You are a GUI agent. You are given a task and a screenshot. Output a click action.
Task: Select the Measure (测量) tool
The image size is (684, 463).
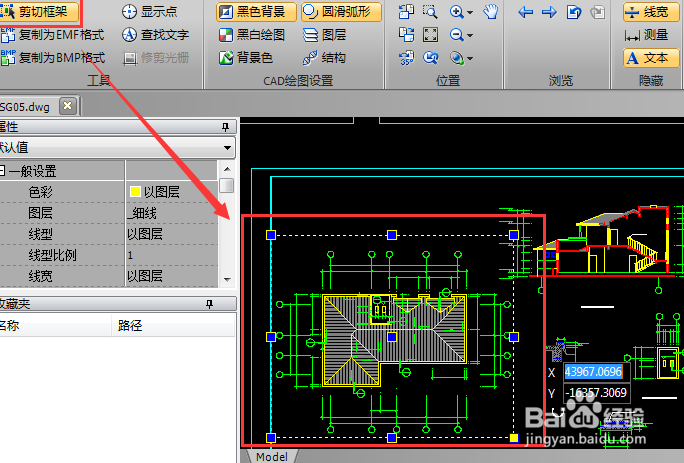pos(647,34)
